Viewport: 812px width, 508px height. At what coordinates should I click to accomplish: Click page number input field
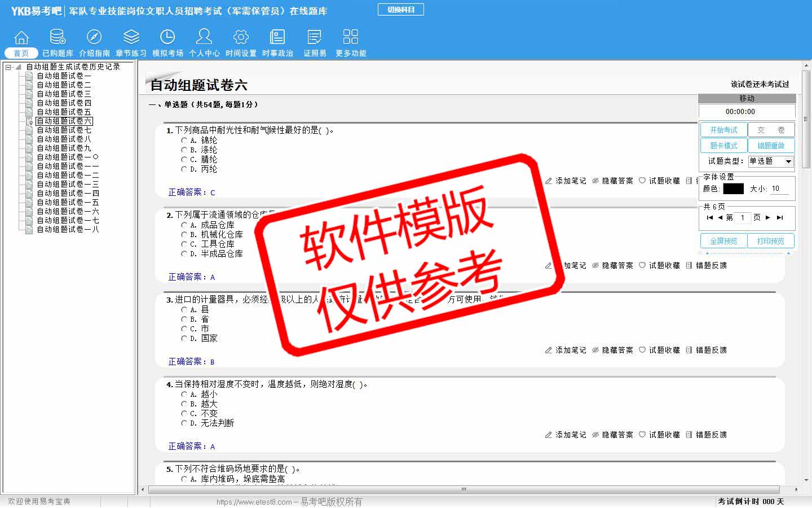pyautogui.click(x=743, y=217)
